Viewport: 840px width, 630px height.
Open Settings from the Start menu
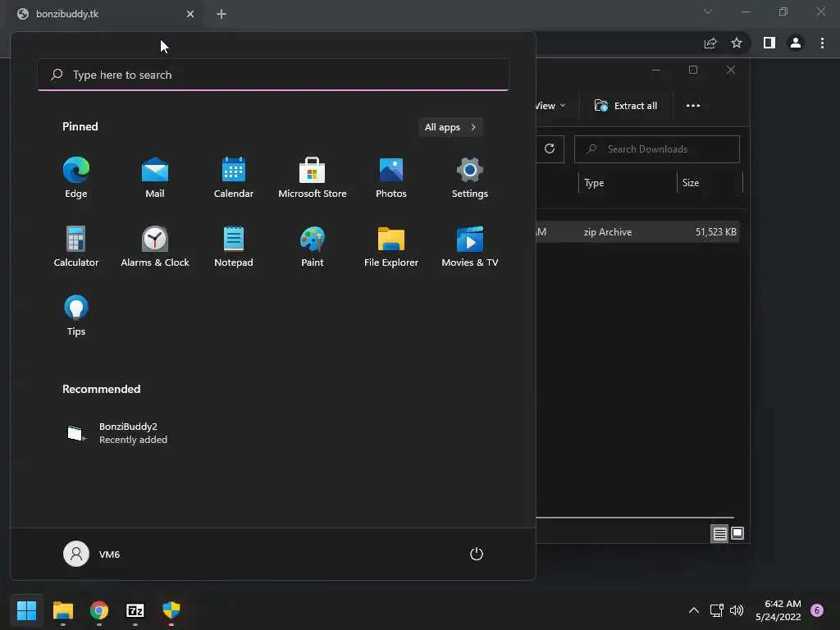470,178
